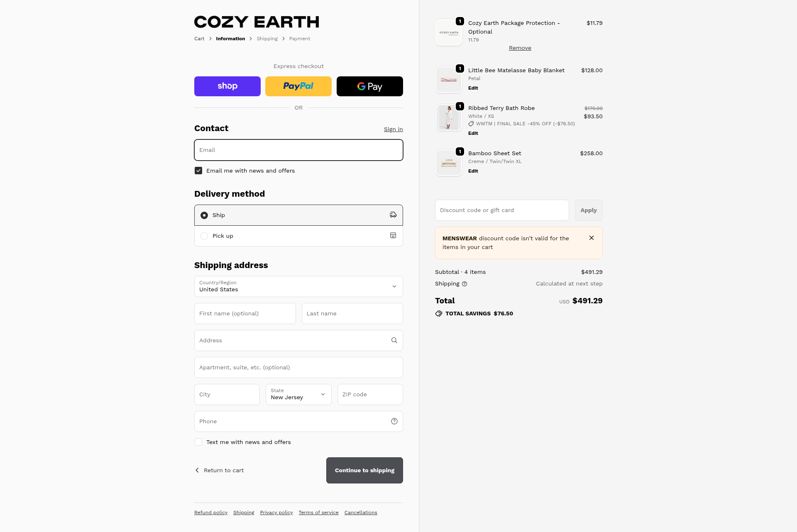Viewport: 797px width, 532px height.
Task: Click the address search magnifier icon
Action: (394, 340)
